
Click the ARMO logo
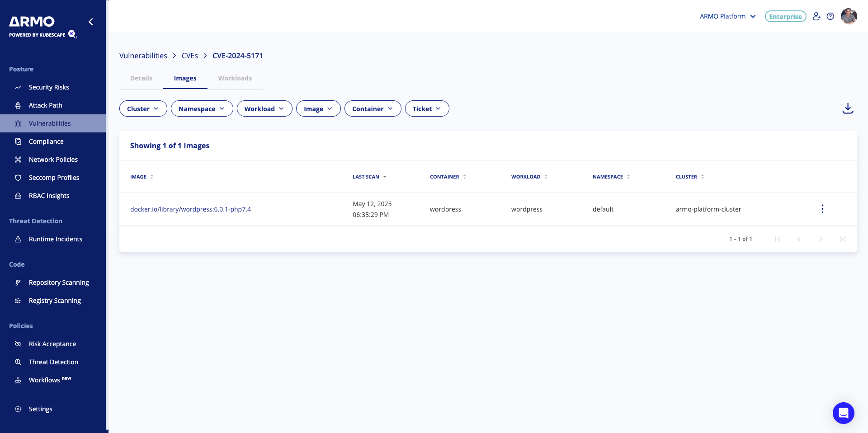pyautogui.click(x=32, y=22)
